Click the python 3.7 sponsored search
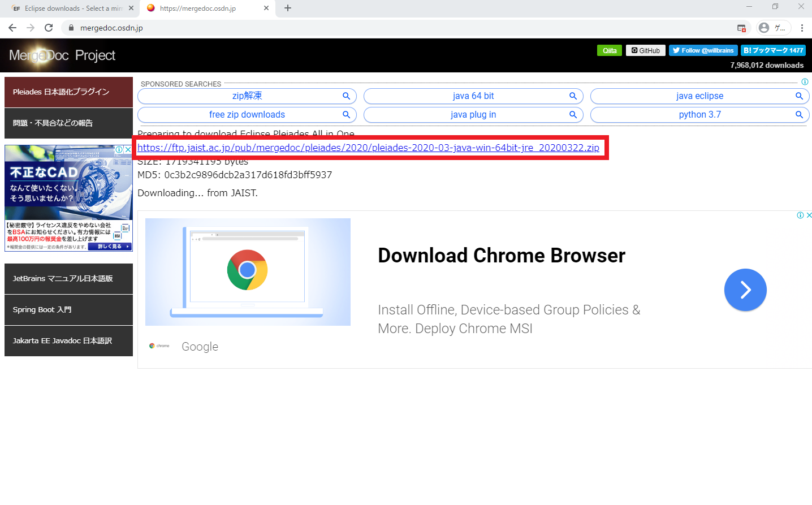The width and height of the screenshot is (812, 505). pyautogui.click(x=699, y=115)
